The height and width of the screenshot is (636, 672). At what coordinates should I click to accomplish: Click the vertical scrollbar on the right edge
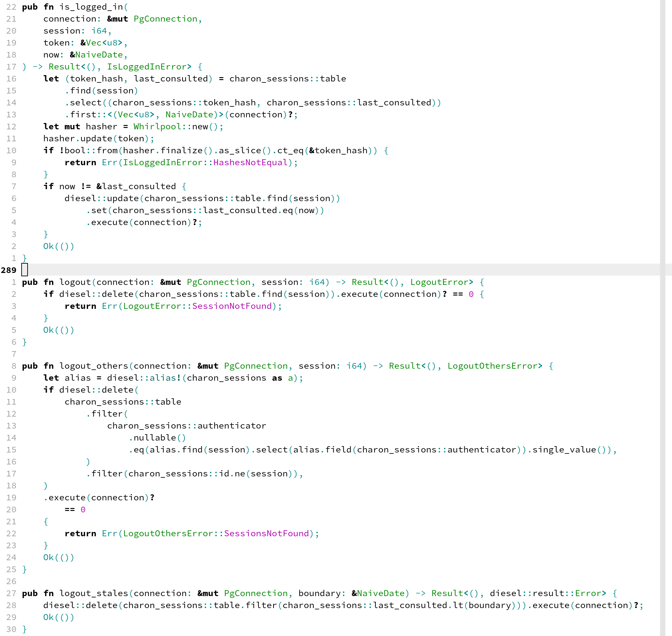point(662,318)
